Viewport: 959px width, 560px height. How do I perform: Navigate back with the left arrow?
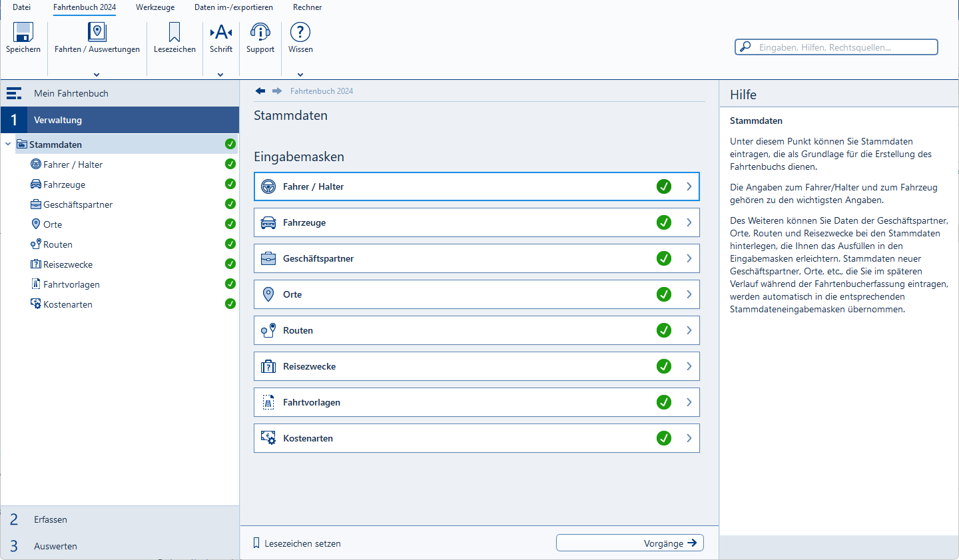[260, 91]
